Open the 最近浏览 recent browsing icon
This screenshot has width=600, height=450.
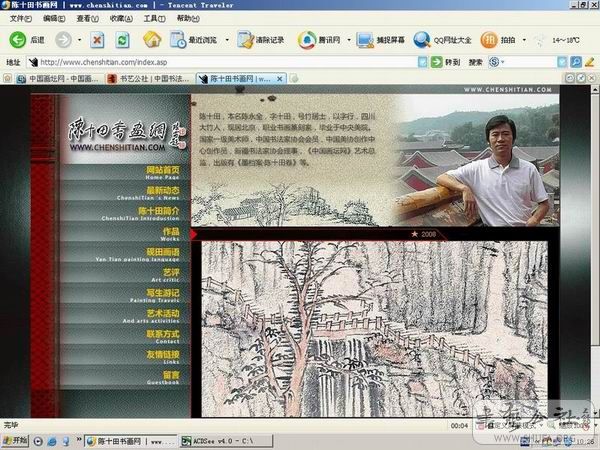[x=178, y=40]
